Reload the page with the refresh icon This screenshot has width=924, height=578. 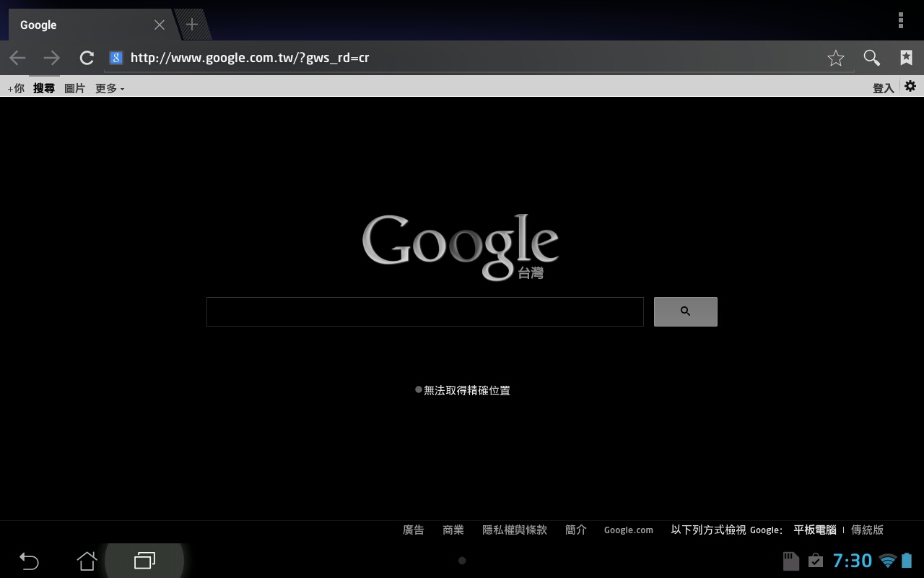(x=87, y=58)
